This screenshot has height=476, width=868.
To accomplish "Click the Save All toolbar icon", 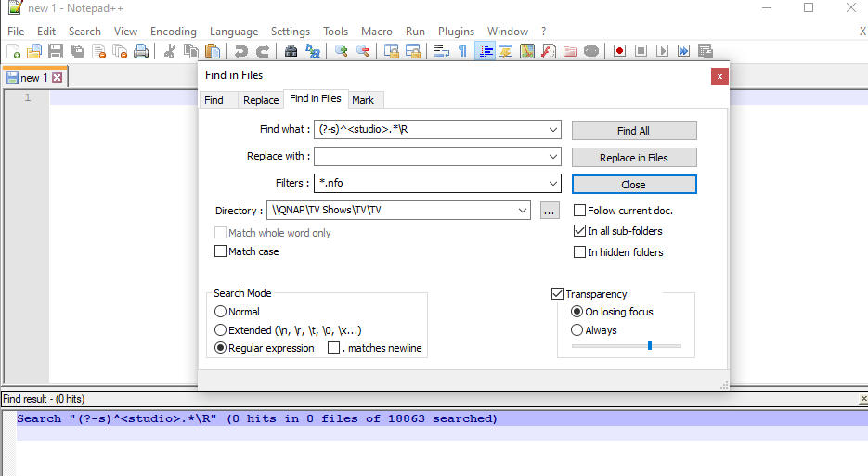I will click(x=77, y=51).
